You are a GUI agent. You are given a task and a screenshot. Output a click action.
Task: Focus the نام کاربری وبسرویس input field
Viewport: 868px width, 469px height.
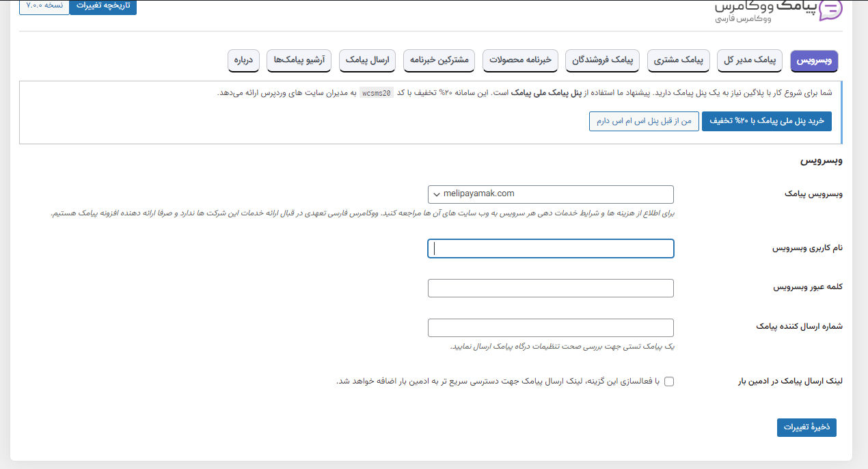click(551, 249)
